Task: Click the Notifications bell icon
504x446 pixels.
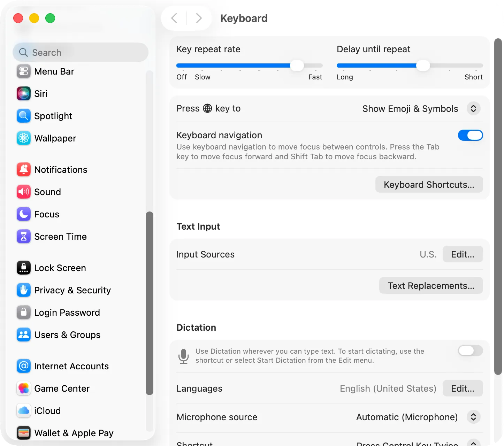Action: [24, 170]
